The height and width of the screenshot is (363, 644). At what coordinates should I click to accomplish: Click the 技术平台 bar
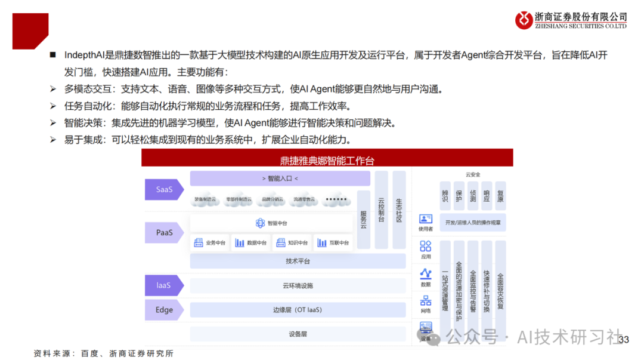(x=298, y=261)
